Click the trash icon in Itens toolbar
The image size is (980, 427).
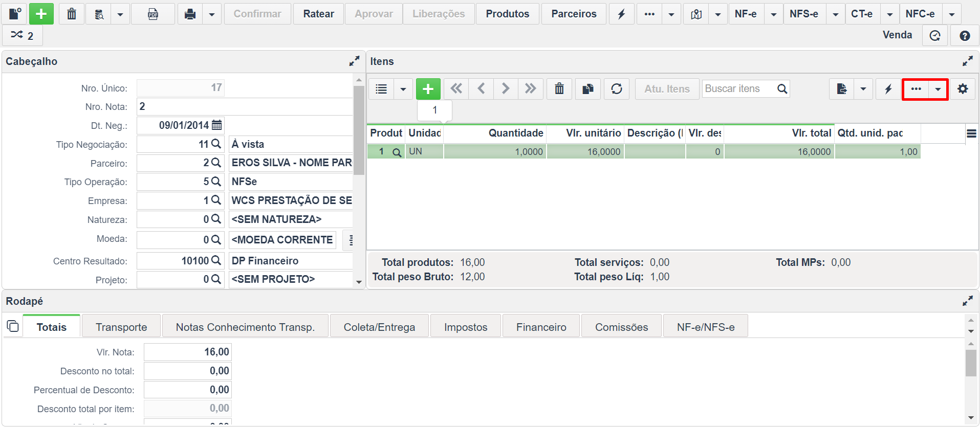click(559, 89)
